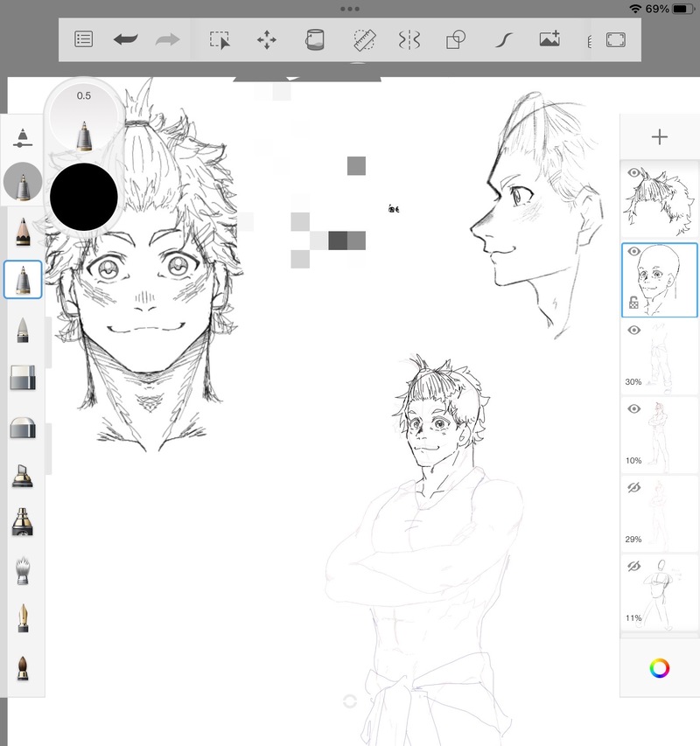Tap the "11%" opacity label
Viewport: 700px width, 746px height.
[x=633, y=618]
